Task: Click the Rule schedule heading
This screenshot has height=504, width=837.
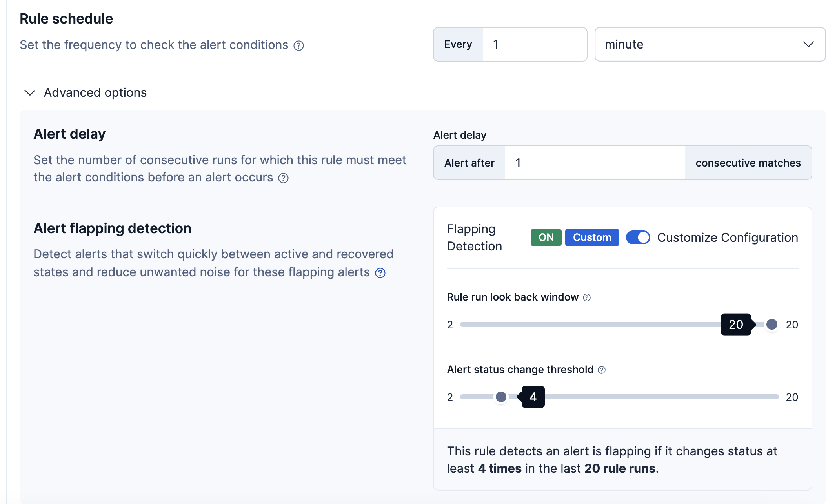Action: (x=67, y=18)
